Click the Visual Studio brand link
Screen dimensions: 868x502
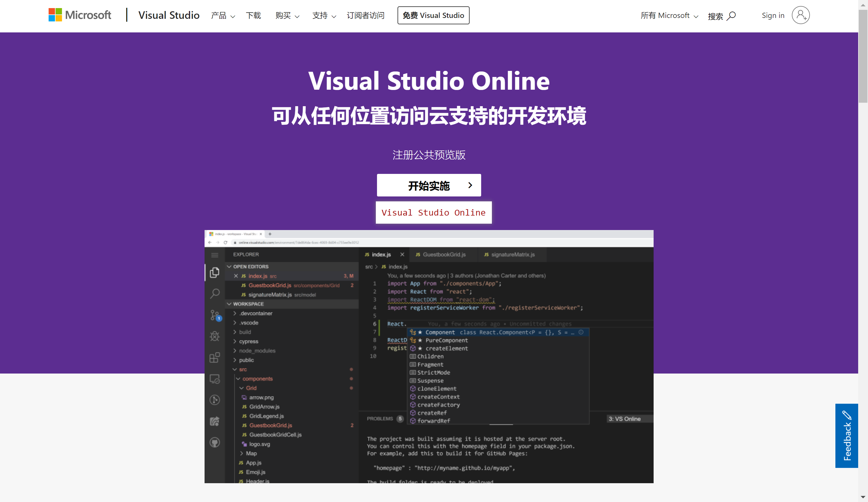coord(169,15)
